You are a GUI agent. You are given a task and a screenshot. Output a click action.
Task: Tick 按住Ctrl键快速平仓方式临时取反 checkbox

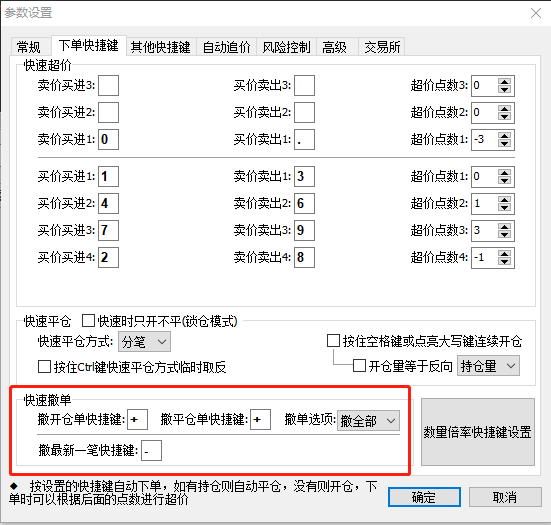(x=44, y=366)
